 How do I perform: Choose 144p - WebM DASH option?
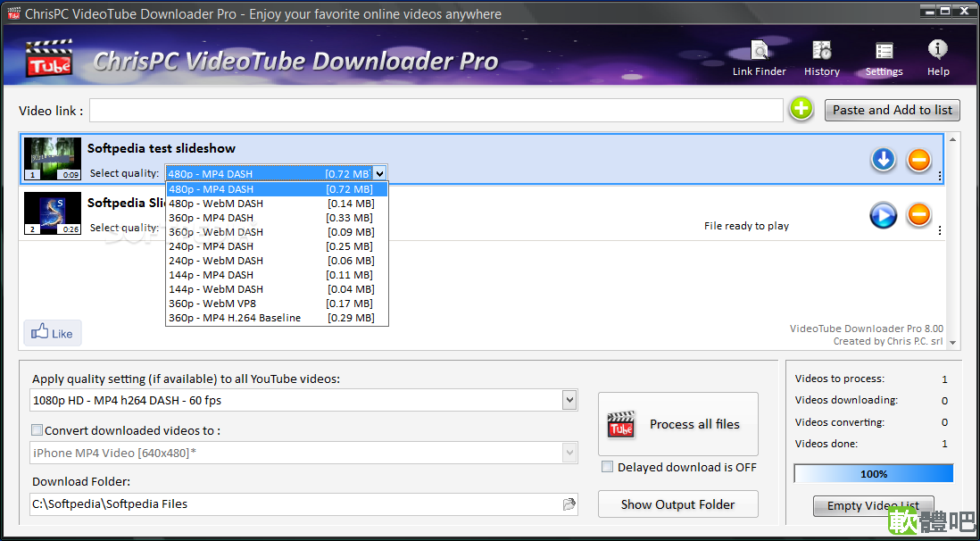pyautogui.click(x=277, y=289)
